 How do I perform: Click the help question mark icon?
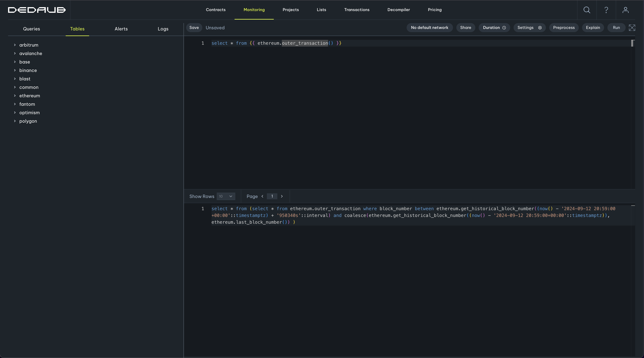606,10
